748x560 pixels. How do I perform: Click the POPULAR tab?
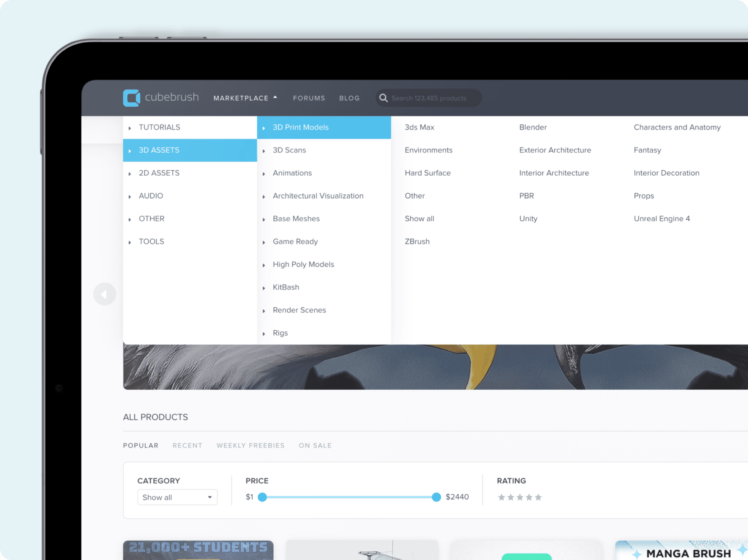141,445
